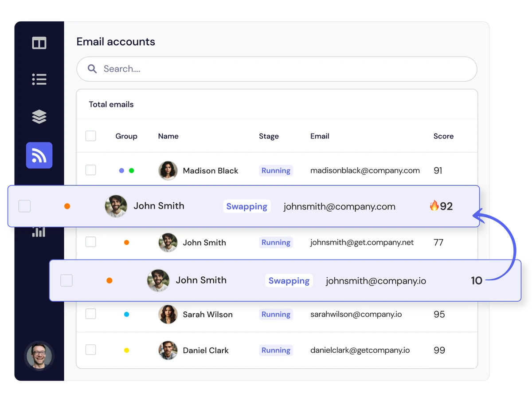Screen dimensions: 532x402
Task: Check the Sarah Wilson row checkbox
Action: coord(90,314)
